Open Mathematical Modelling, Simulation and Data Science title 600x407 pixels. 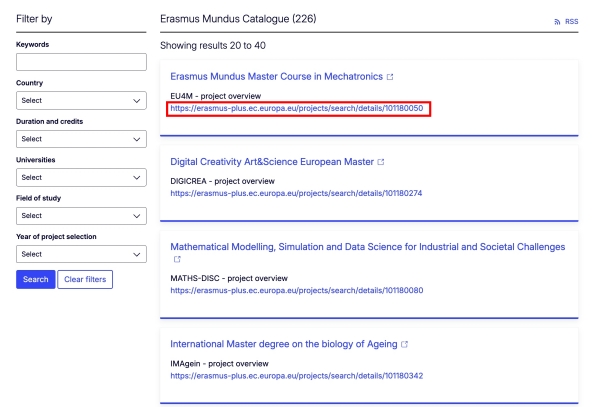tap(367, 246)
